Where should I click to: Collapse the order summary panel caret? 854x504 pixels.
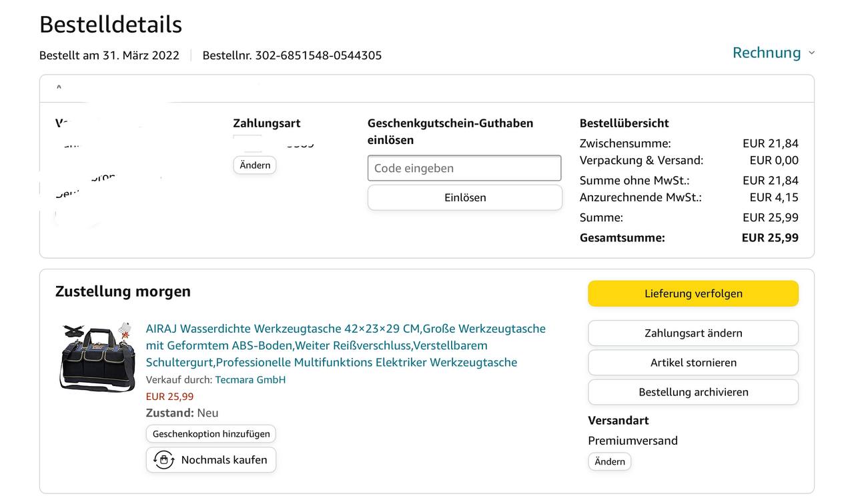pyautogui.click(x=59, y=88)
